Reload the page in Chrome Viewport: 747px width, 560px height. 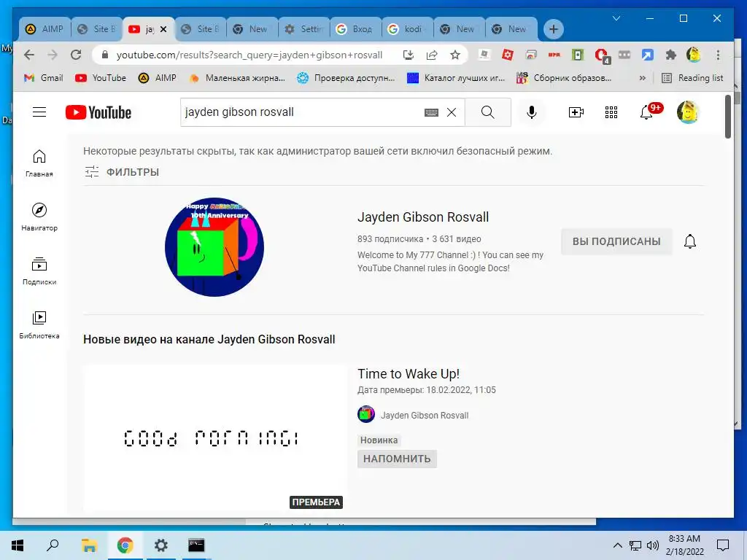(76, 55)
